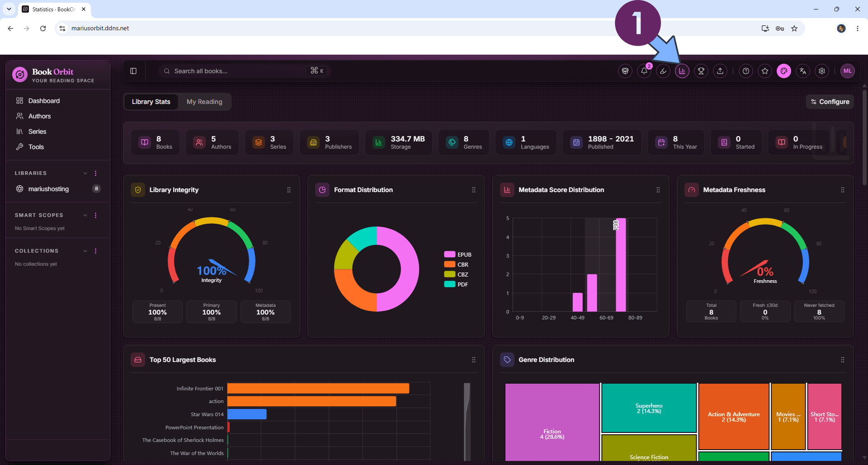Open the palette theme icon

tap(784, 71)
